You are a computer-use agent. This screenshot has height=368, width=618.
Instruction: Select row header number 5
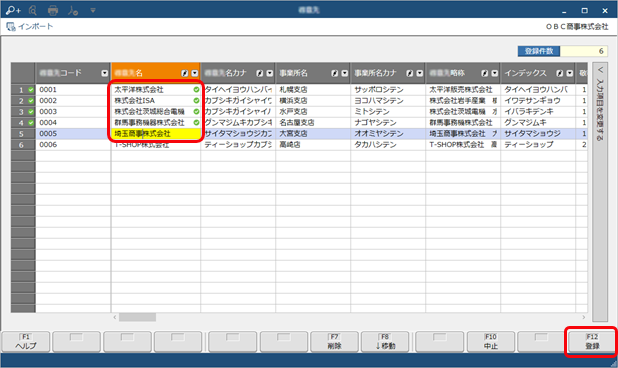tap(23, 134)
